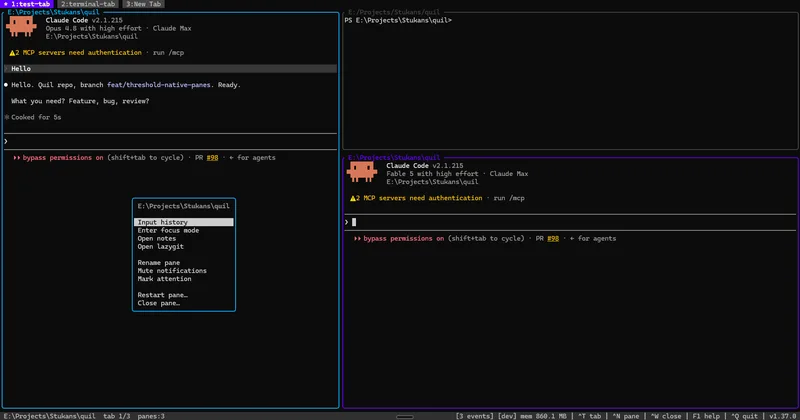Click the status bar path E:\Projects\Stukans\quil
Viewport: 800px width, 420px height.
coord(49,416)
